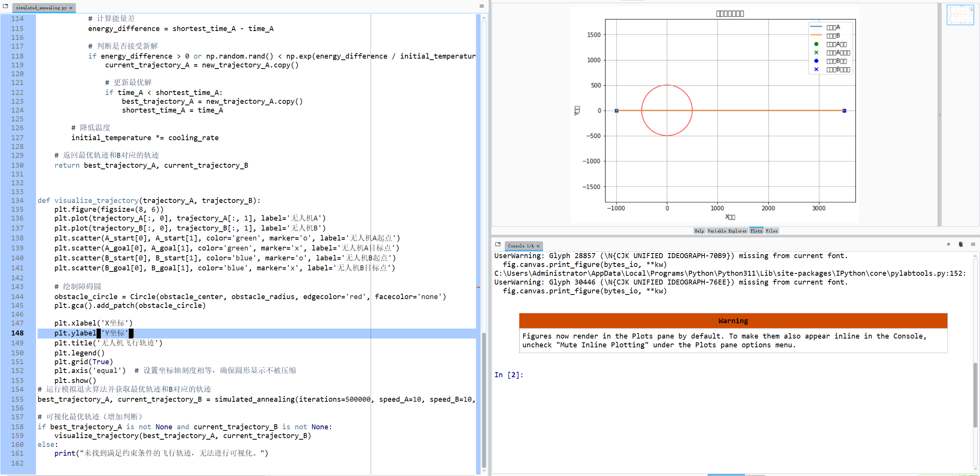
Task: Click the 'plt.grid(True)' line
Action: tap(84, 362)
